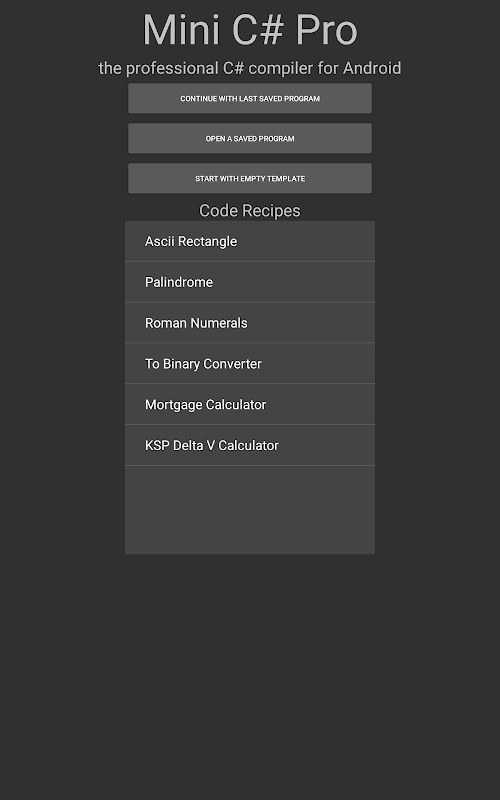Select the Ascii Rectangle recipe
The image size is (500, 800).
pyautogui.click(x=250, y=241)
